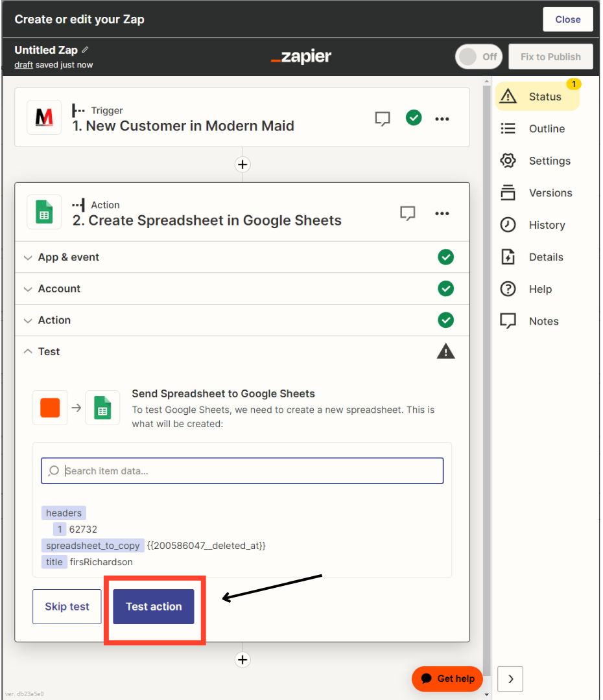Click the vertical scrollbar of editor
603x700 pixels.
point(487,363)
